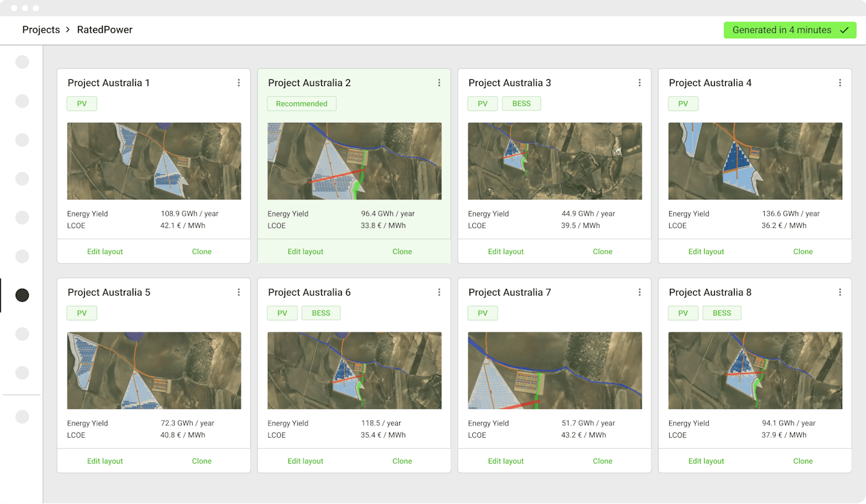Screen dimensions: 866x504
Task: Click the 94.1 GWh / year value
Action: [789, 423]
